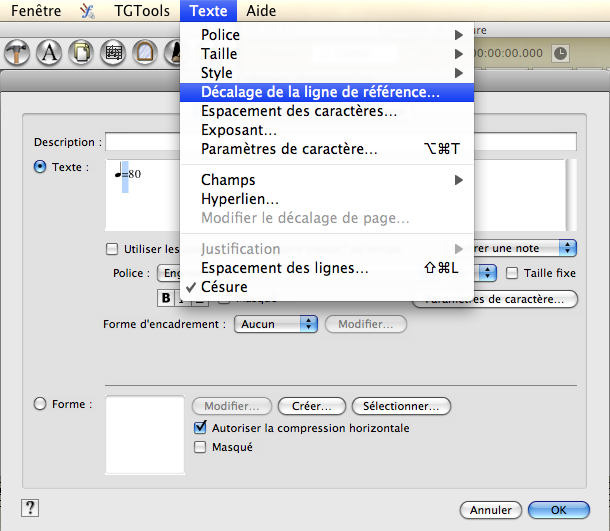
Task: Click the Sélectionner… button
Action: 401,406
